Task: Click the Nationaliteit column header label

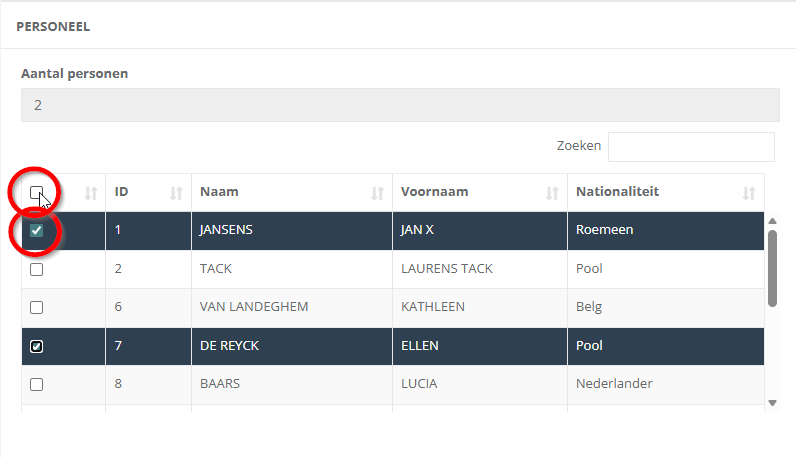Action: 617,192
